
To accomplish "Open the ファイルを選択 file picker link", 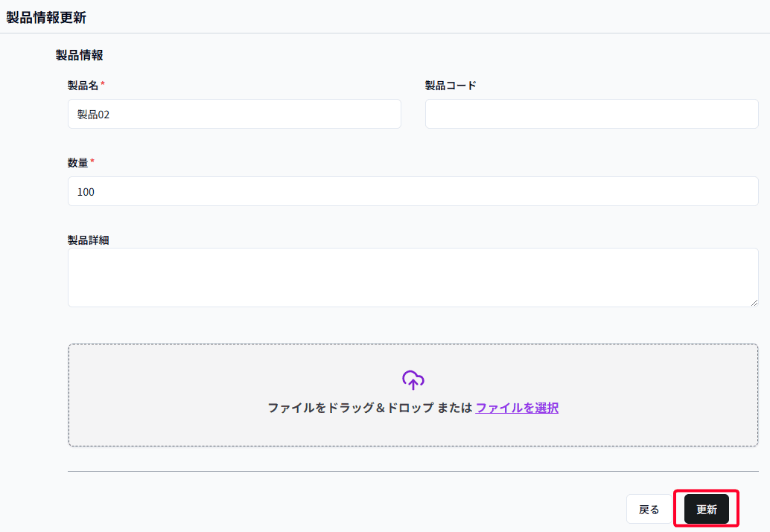I will point(517,408).
